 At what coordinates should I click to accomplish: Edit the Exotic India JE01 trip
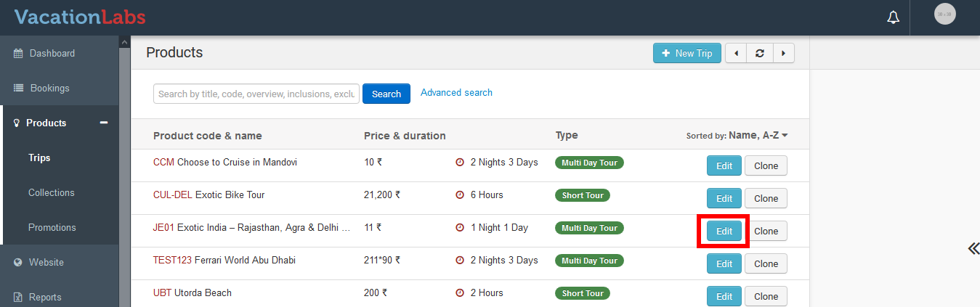[724, 232]
